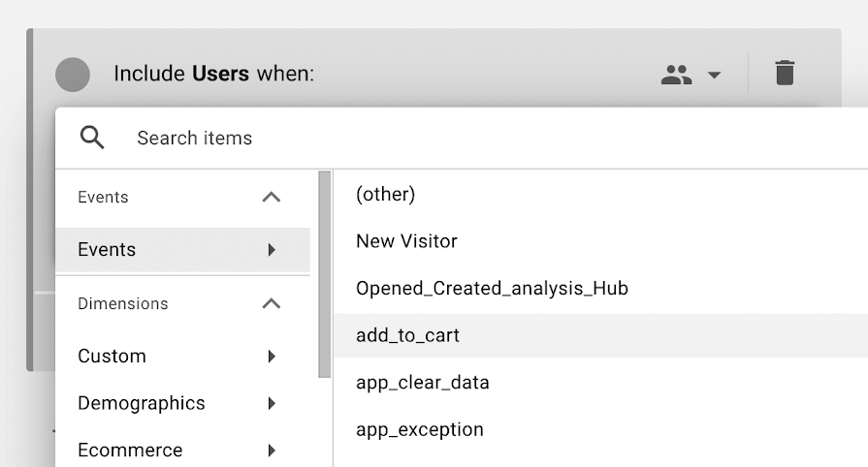Choose the add_to_cart event
The image size is (868, 467).
tap(600, 335)
